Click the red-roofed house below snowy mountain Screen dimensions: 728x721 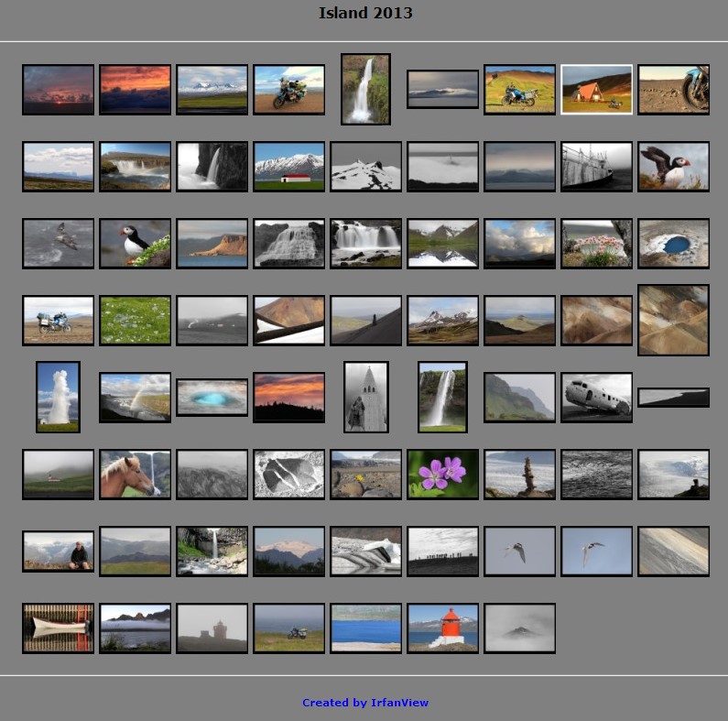pos(288,166)
